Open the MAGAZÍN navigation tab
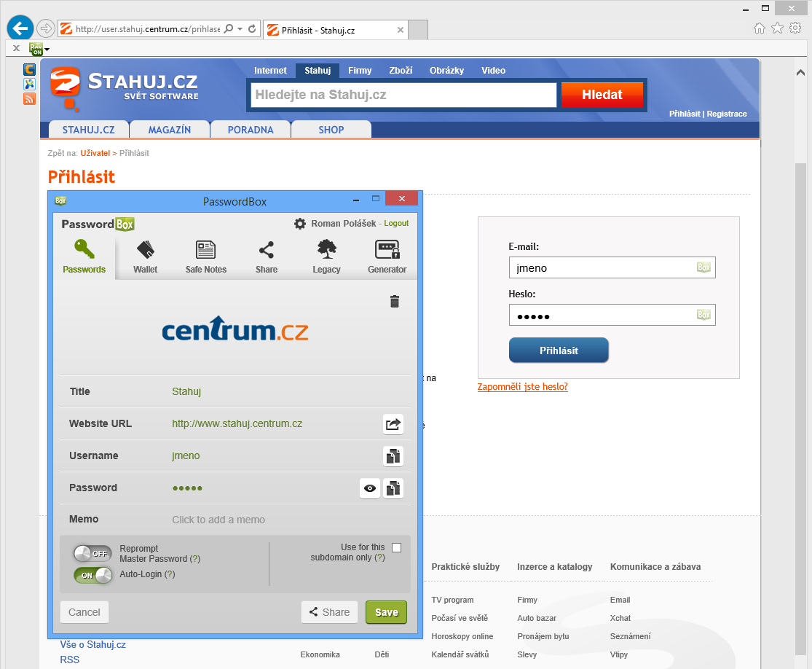812x669 pixels. click(170, 130)
